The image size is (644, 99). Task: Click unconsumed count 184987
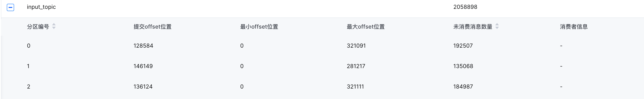[463, 87]
